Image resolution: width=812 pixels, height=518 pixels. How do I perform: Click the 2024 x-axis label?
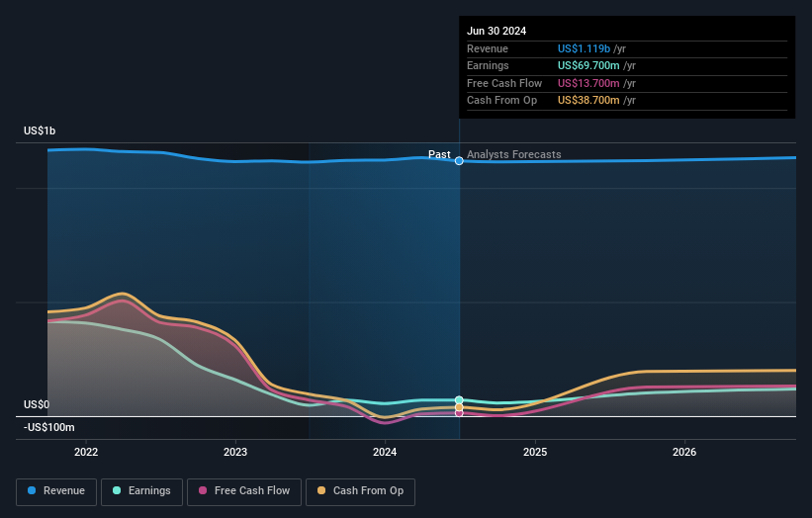385,452
